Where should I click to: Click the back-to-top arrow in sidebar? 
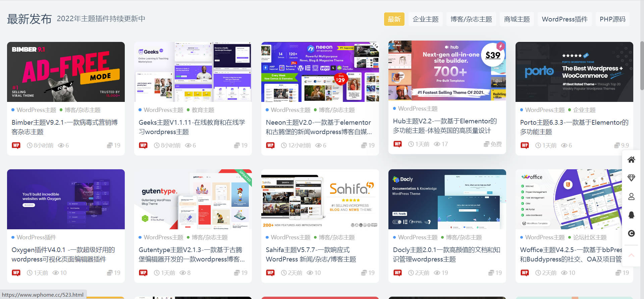click(631, 255)
